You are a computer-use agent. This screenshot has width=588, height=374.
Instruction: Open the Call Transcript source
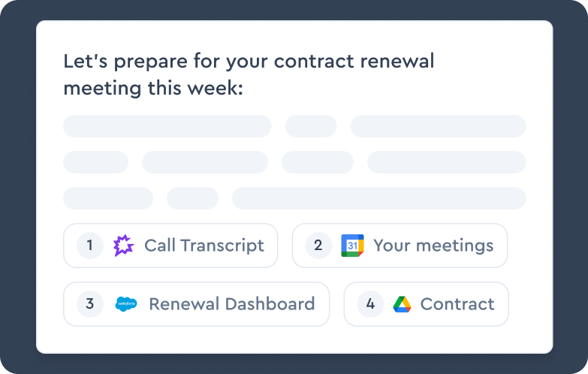pyautogui.click(x=204, y=246)
